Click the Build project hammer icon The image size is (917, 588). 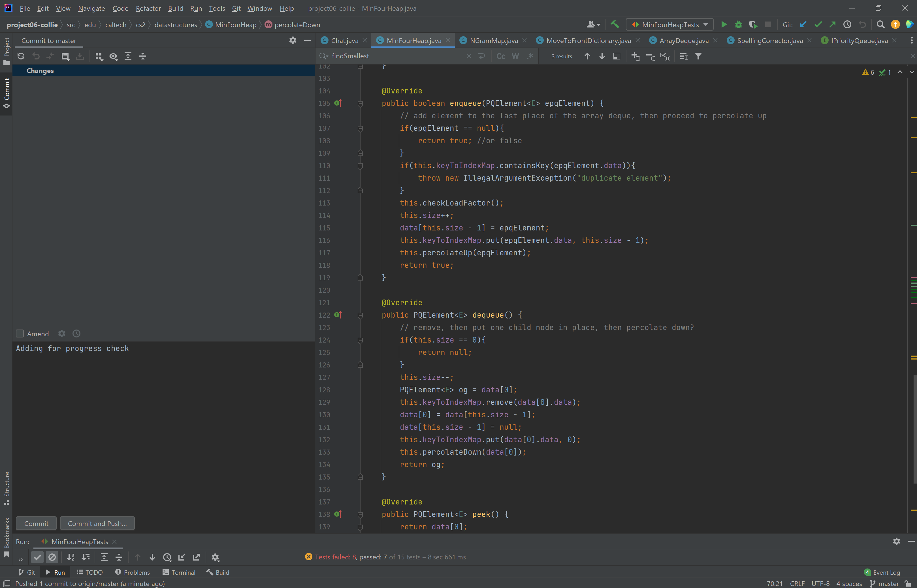(x=615, y=25)
